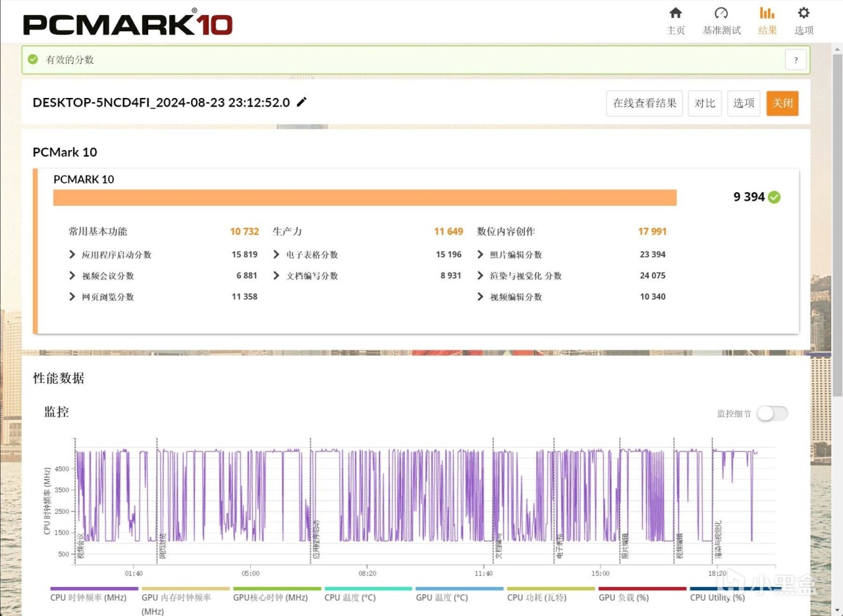This screenshot has width=843, height=616.
Task: Toggle GPU 负载 (%) legend swatch
Action: (642, 589)
